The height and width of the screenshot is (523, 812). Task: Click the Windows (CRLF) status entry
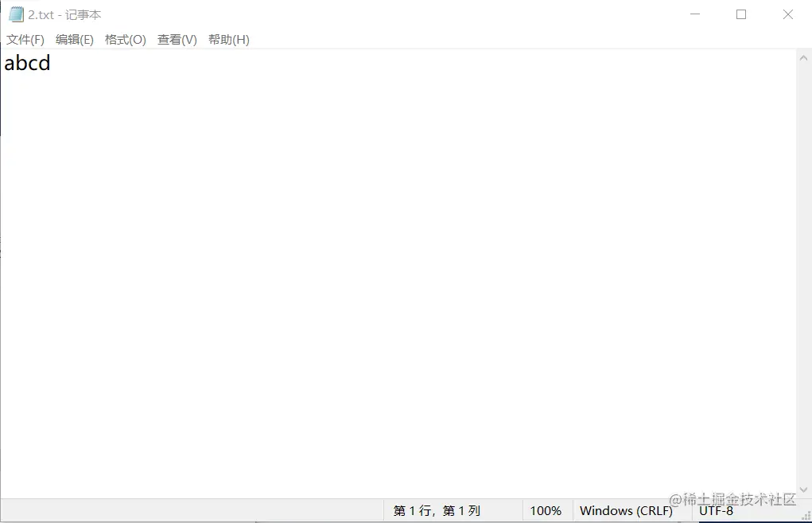coord(626,511)
